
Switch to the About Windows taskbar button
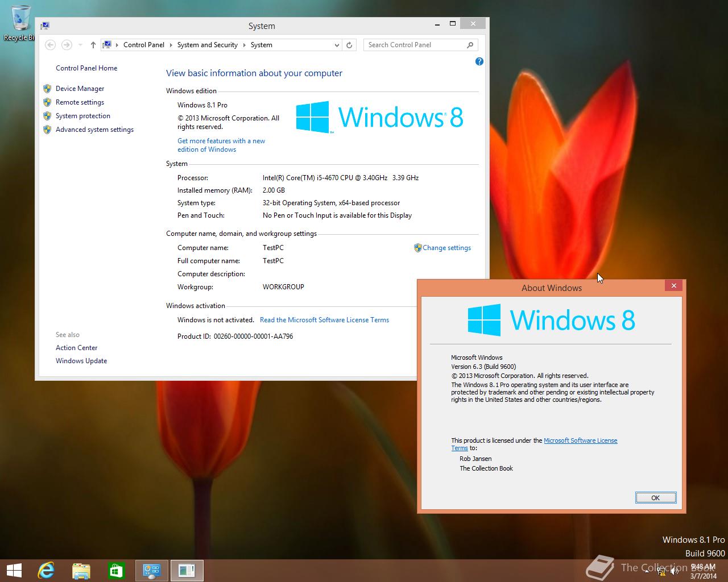(187, 570)
